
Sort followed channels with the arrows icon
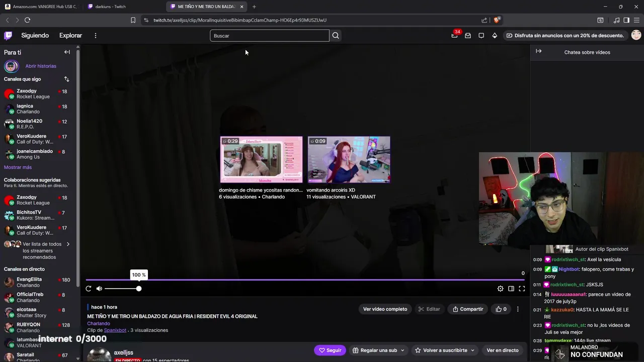(x=66, y=79)
